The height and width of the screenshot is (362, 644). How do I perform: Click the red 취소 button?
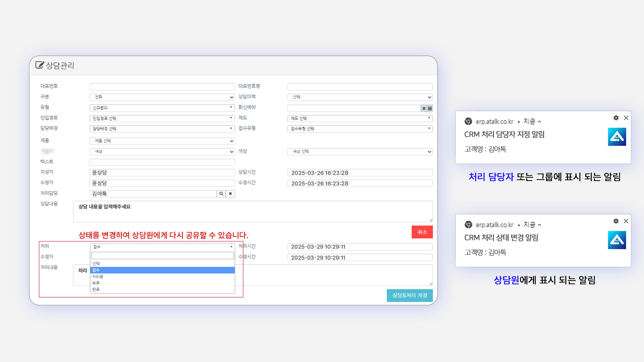click(422, 232)
